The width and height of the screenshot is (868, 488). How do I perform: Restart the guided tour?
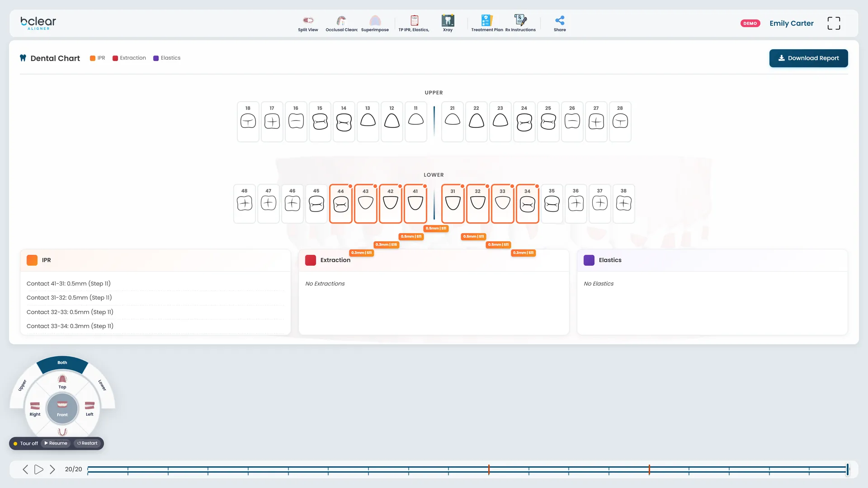[87, 443]
